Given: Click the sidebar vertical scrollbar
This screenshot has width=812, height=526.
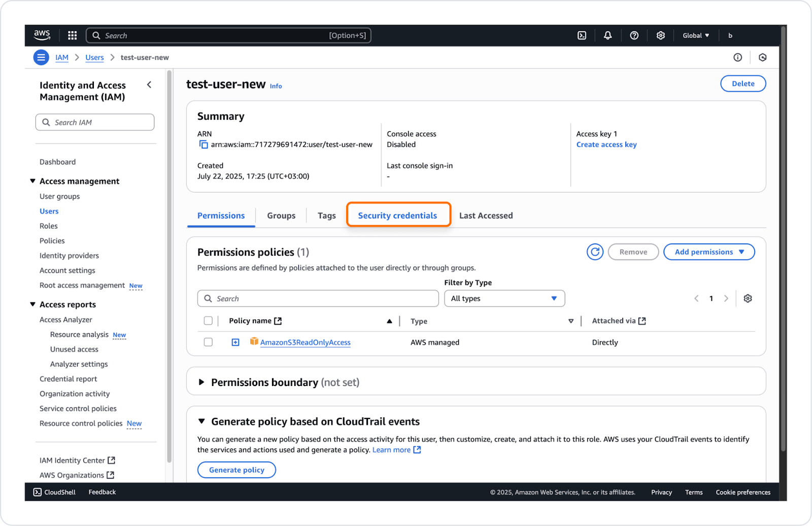Looking at the screenshot, I should tap(169, 266).
